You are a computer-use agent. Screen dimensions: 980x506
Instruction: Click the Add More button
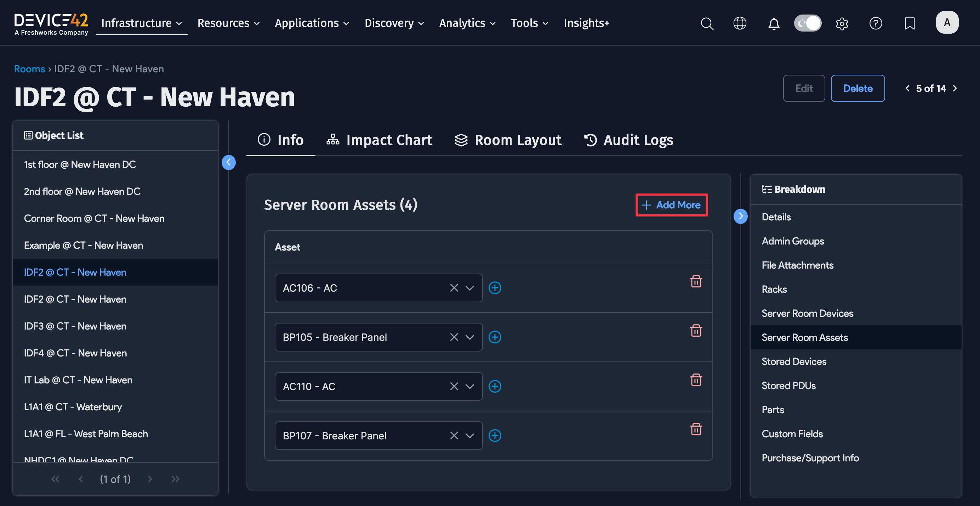click(672, 205)
